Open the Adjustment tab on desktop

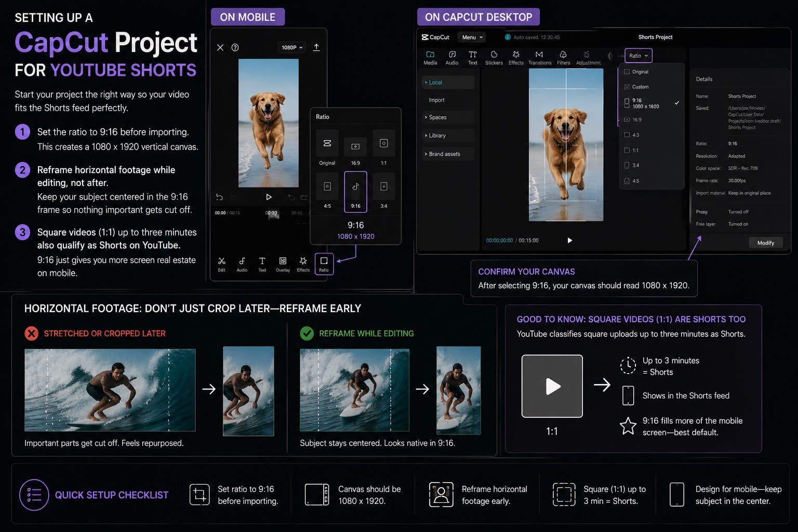[x=588, y=58]
